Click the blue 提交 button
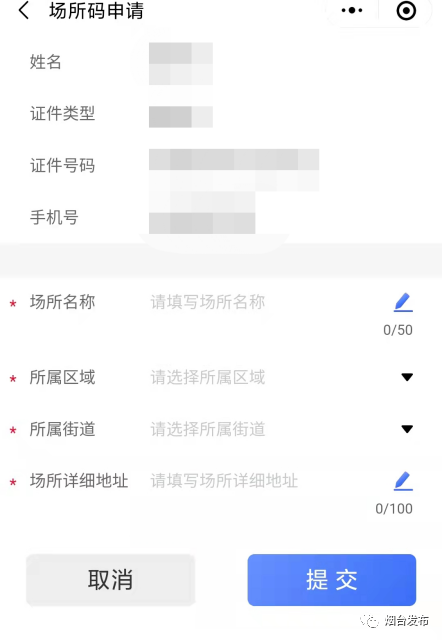 (332, 580)
